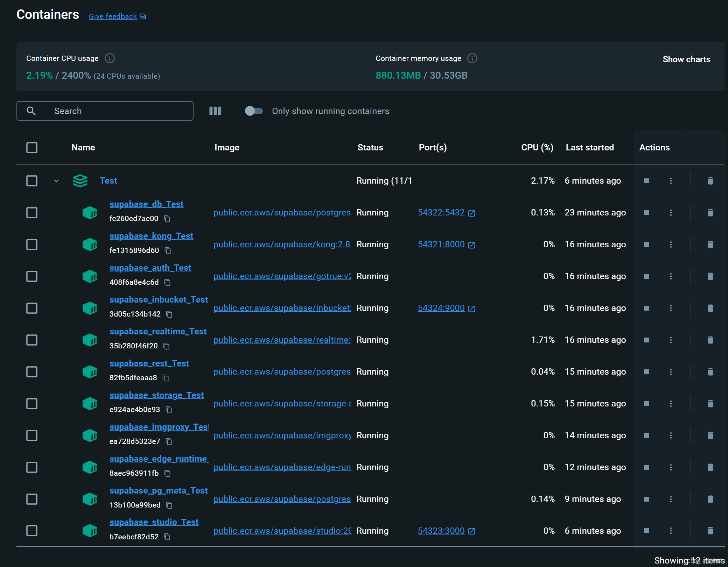Open more actions for supabase_auth_Test
The height and width of the screenshot is (567, 728).
tap(671, 276)
